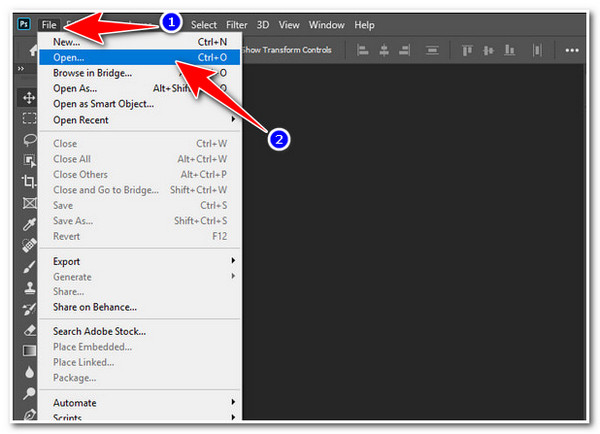This screenshot has height=434, width=600.
Task: Click the Close Others menu entry
Action: click(140, 175)
